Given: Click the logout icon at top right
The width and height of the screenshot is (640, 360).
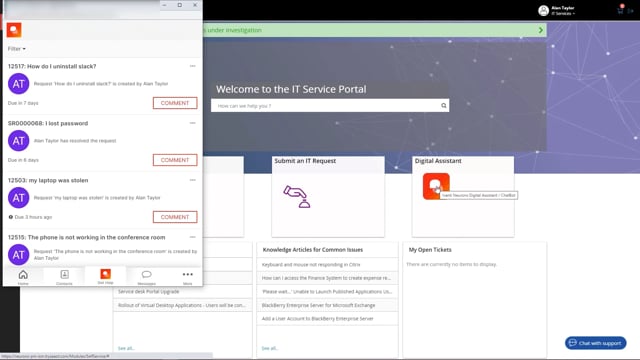Looking at the screenshot, I should pos(631,11).
